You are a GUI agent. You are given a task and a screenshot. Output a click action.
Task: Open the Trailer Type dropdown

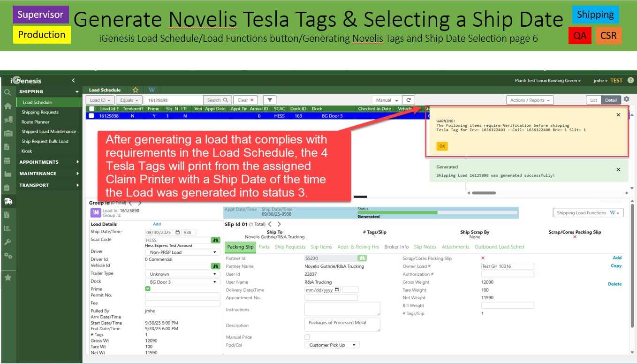click(x=182, y=274)
